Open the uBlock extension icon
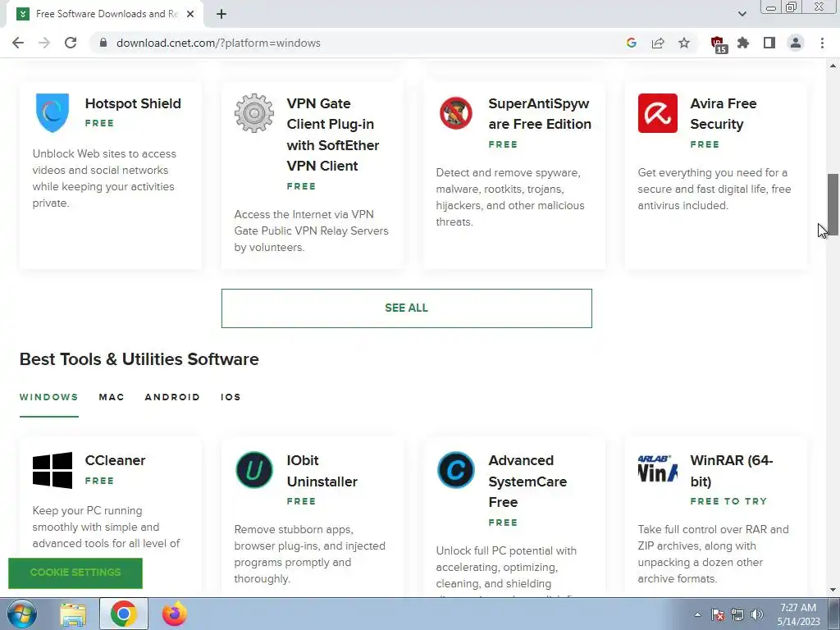The width and height of the screenshot is (840, 630). 718,44
